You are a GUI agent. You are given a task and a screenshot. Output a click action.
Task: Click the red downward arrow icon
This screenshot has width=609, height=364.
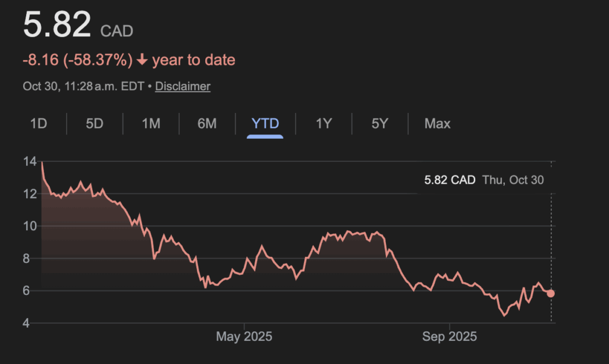point(142,60)
